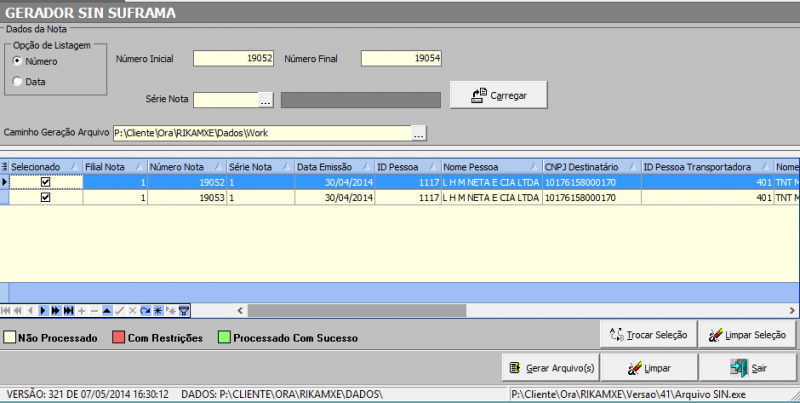Screen dimensions: 800x403
Task: Click the edit record triangle icon
Action: tap(107, 311)
